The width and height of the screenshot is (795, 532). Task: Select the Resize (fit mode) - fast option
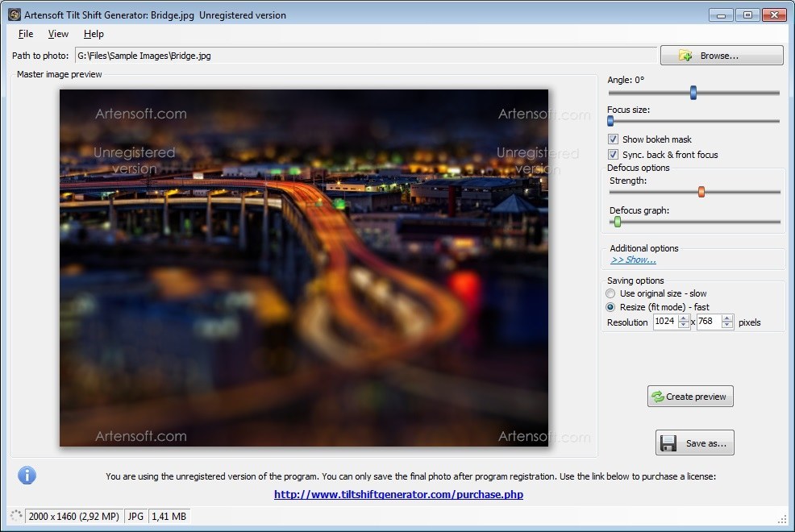(x=611, y=307)
